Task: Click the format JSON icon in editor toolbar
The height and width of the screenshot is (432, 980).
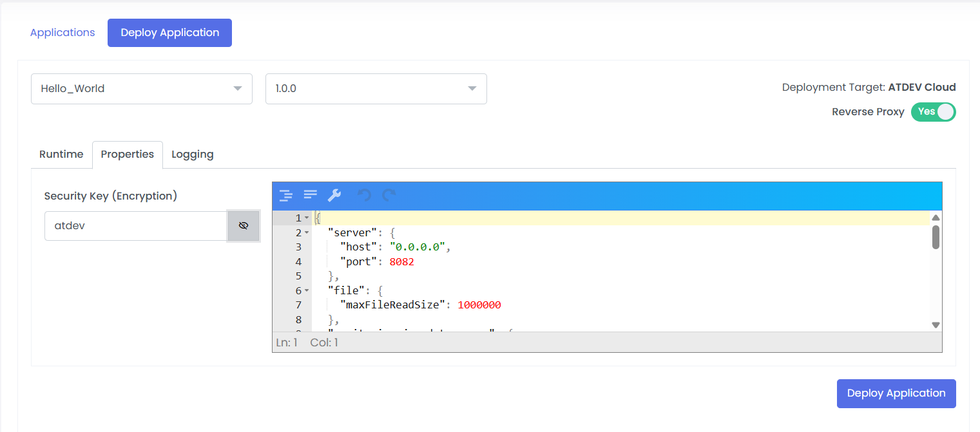Action: [x=285, y=195]
